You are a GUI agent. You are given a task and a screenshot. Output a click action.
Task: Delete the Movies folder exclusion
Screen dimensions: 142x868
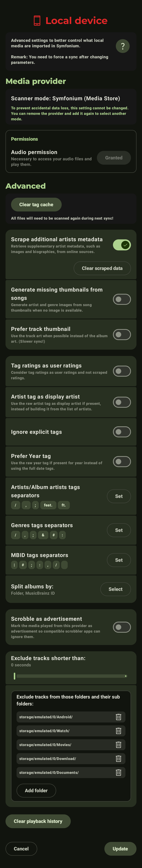[118, 744]
